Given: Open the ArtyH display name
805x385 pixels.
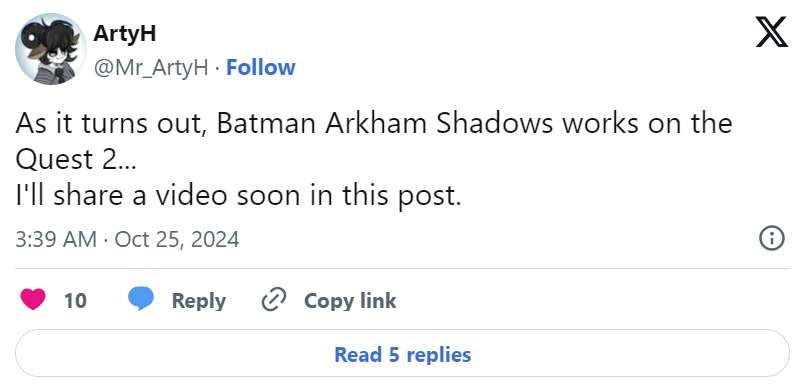Looking at the screenshot, I should [x=124, y=34].
